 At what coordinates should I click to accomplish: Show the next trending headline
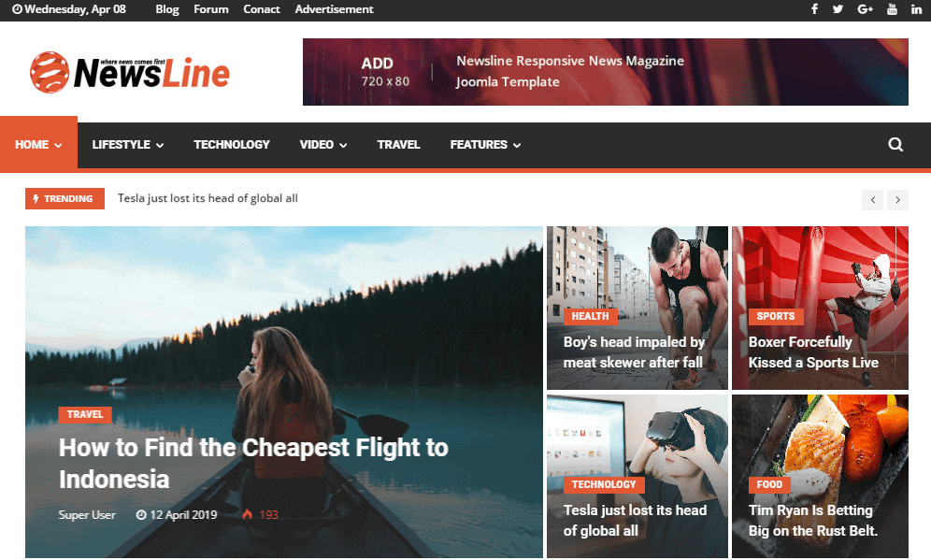[897, 199]
